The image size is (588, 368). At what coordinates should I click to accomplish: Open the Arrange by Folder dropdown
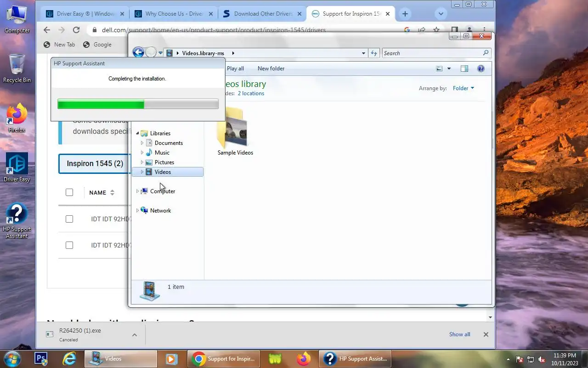coord(464,88)
